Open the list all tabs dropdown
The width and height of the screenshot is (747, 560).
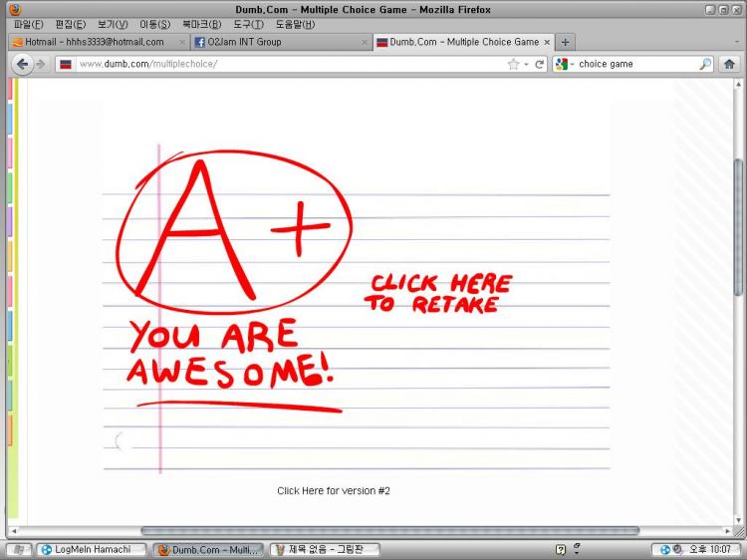point(737,42)
